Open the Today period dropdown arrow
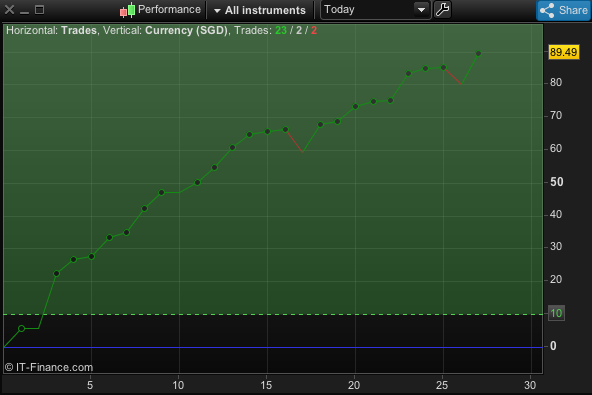The width and height of the screenshot is (592, 395). pos(421,10)
